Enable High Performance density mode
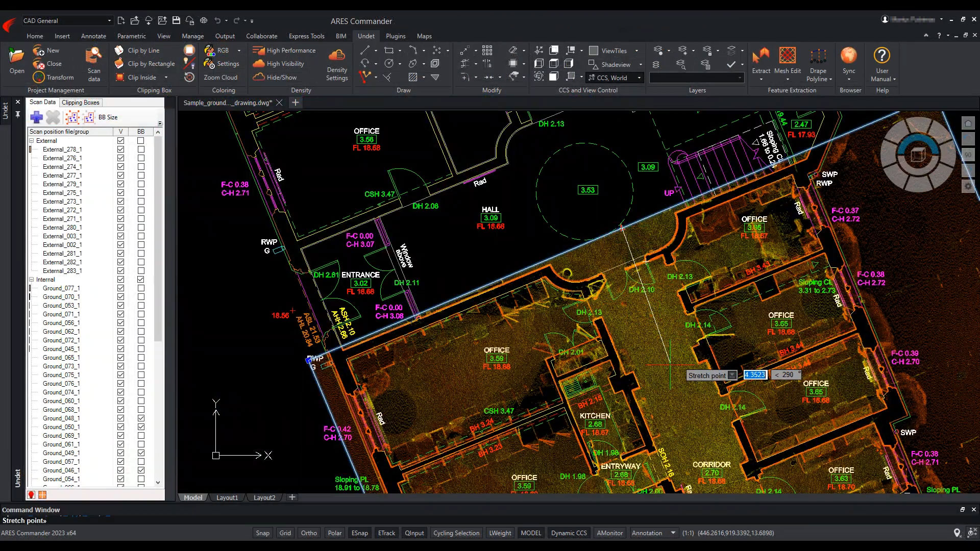The height and width of the screenshot is (551, 980). point(284,51)
